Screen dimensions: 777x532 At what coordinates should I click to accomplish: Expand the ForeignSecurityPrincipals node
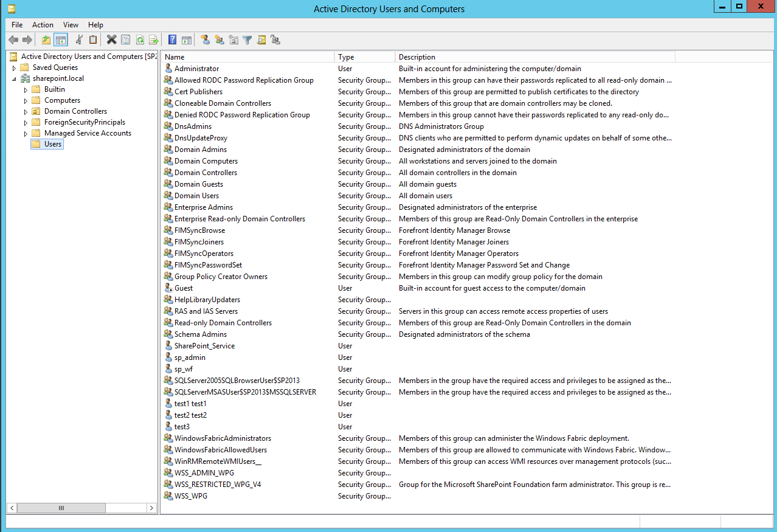point(26,123)
